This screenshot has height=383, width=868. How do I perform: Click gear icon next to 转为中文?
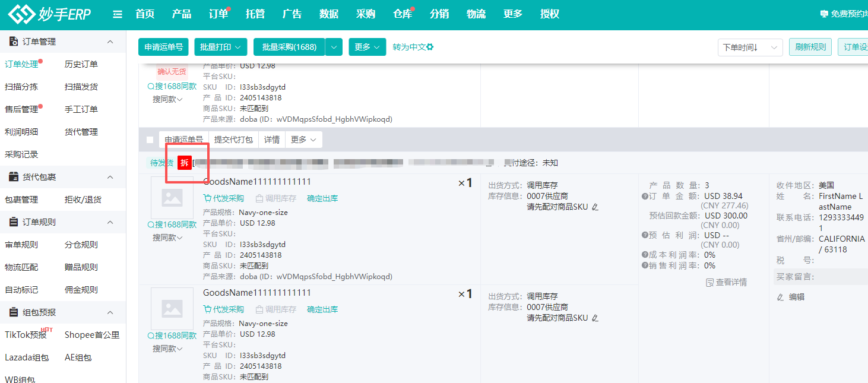coord(430,47)
